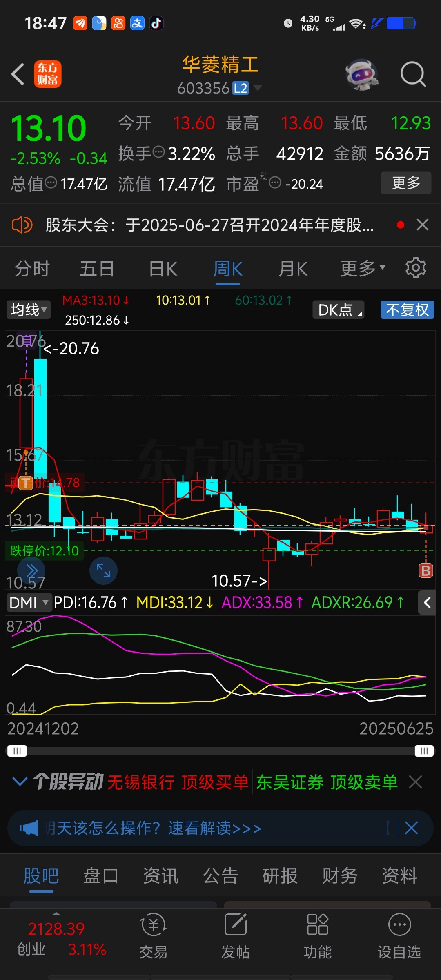Open the 盘口 tab
Viewport: 441px width, 980px height.
[101, 876]
